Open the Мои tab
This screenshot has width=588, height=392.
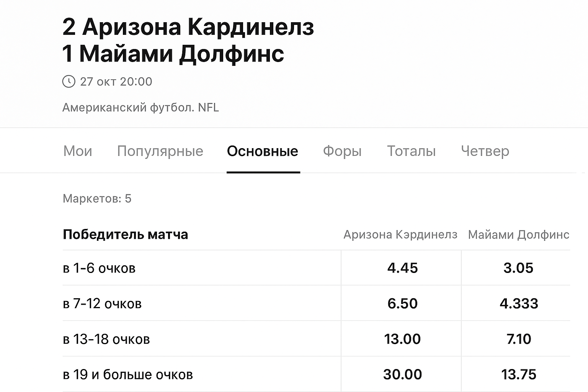(78, 151)
